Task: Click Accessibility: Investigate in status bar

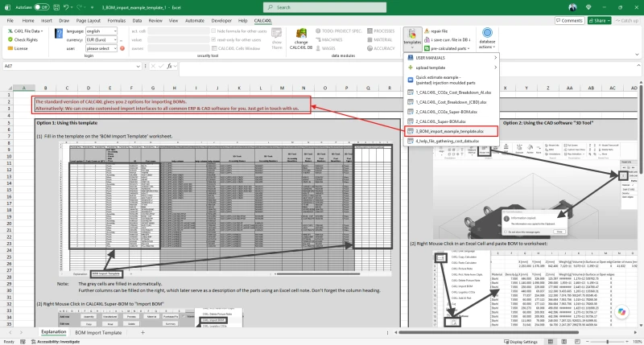Action: (56, 342)
